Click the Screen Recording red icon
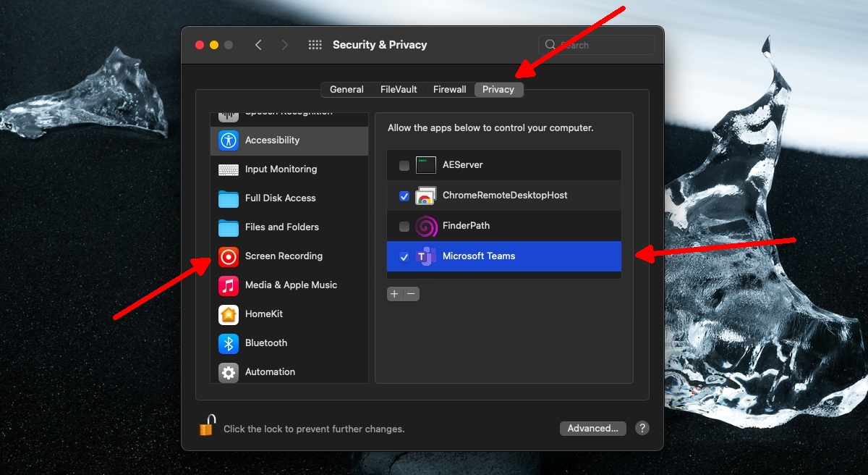The height and width of the screenshot is (475, 868). [x=229, y=256]
